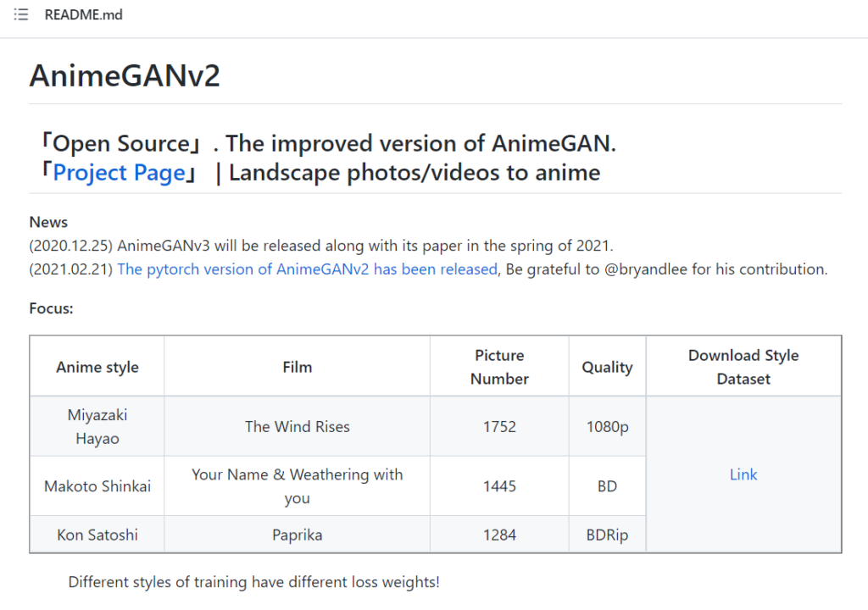This screenshot has width=868, height=610.
Task: Follow the pytorch version release link
Action: (x=307, y=269)
